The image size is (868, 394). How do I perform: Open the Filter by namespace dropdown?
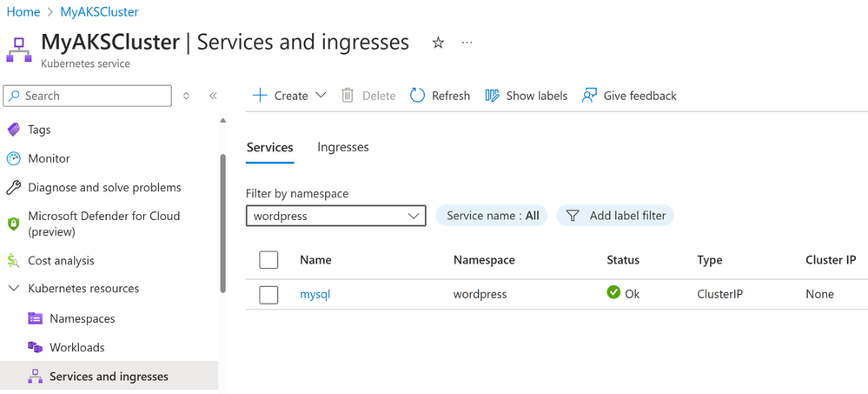[336, 216]
